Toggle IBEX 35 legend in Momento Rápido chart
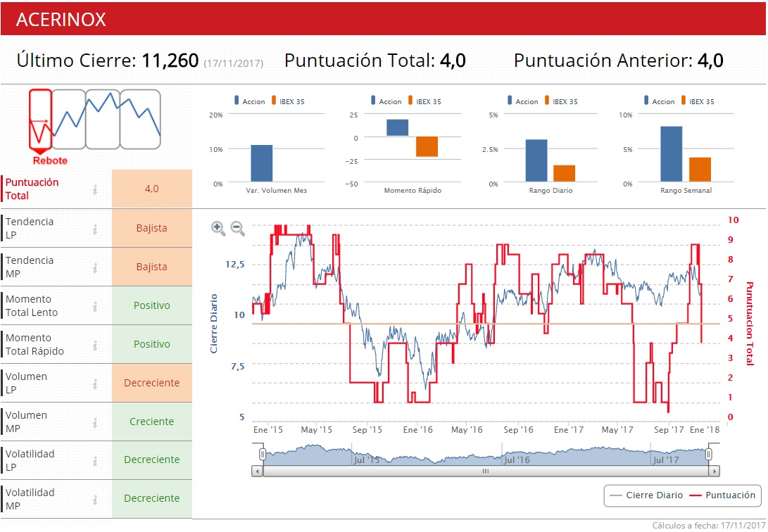 424,101
